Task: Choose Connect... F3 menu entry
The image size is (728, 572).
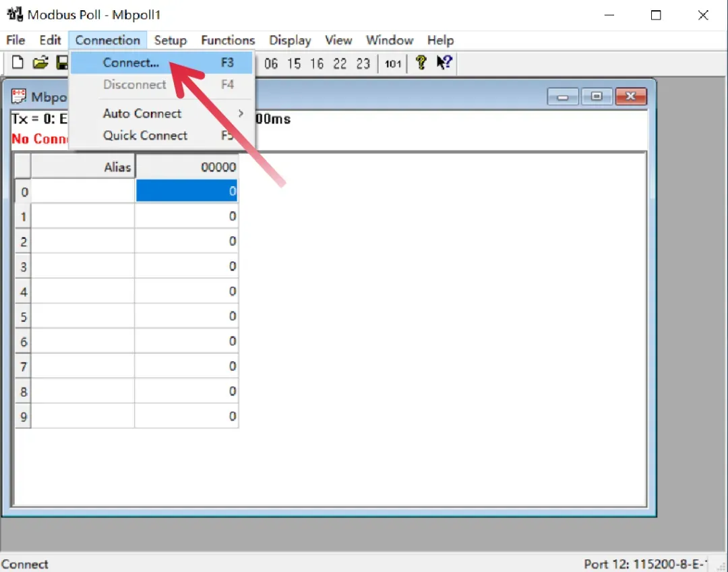Action: (x=162, y=63)
